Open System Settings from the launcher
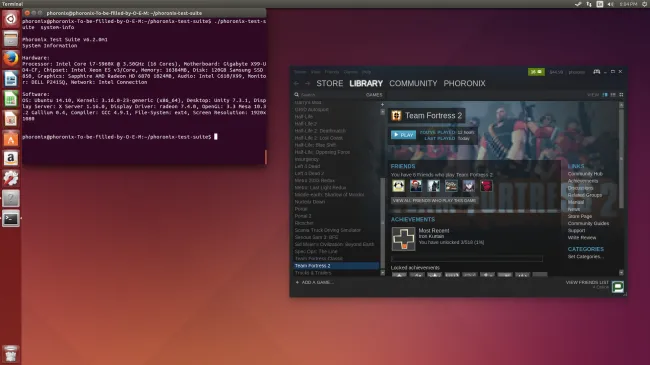The image size is (650, 365). coord(11,178)
